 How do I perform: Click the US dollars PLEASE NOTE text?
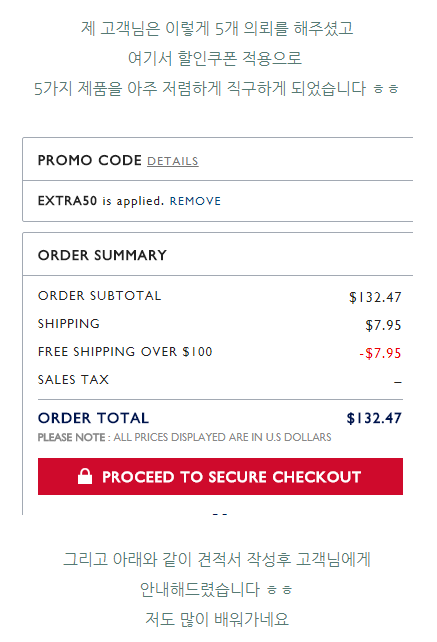(185, 437)
